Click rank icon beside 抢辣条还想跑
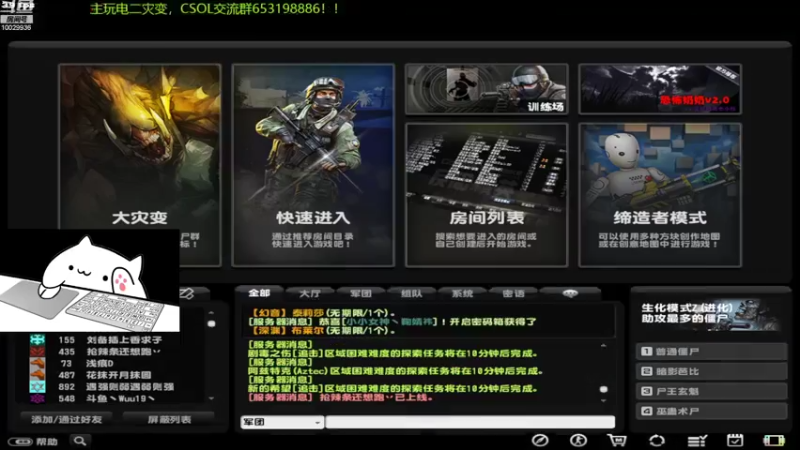The height and width of the screenshot is (450, 800). 37,352
